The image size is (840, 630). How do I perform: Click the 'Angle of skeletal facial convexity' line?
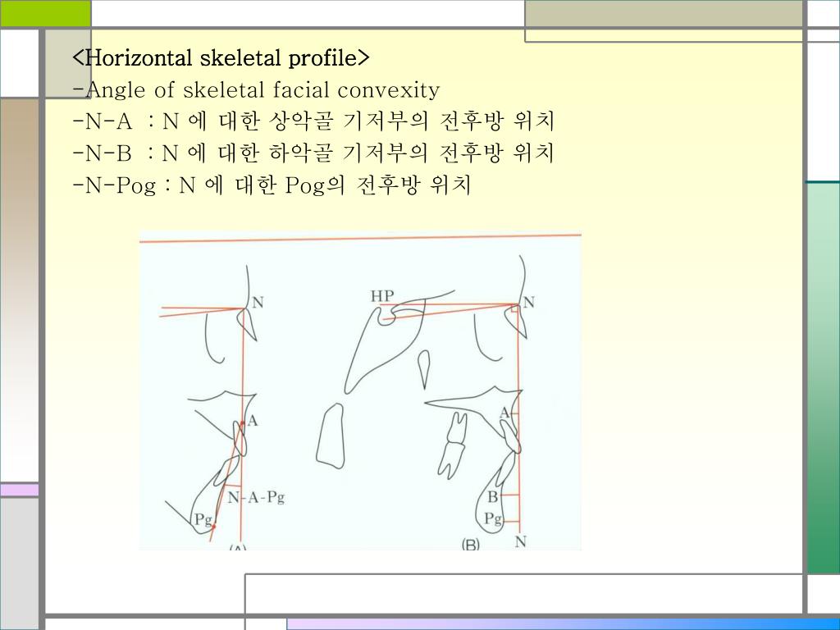coord(256,90)
